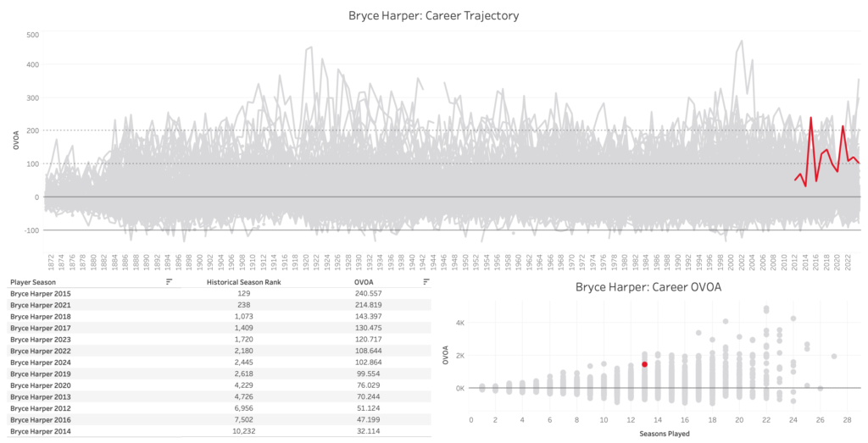Click the OVOA value 143.397

368,317
